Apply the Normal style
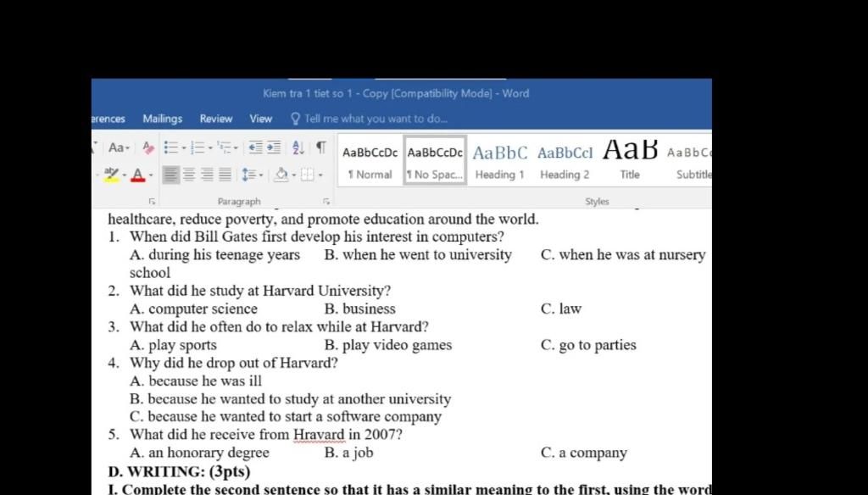Viewport: 868px width, 495px height. (x=370, y=161)
